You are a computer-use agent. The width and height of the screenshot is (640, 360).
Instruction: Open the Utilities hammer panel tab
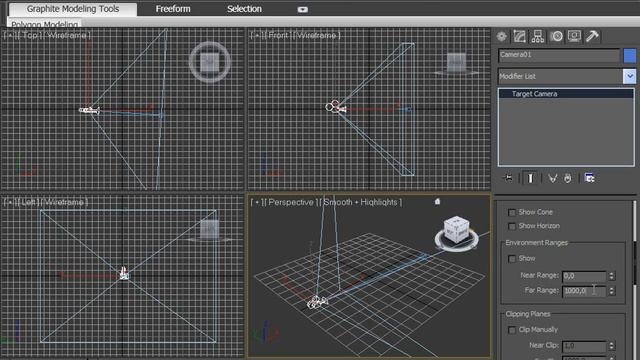pos(592,36)
